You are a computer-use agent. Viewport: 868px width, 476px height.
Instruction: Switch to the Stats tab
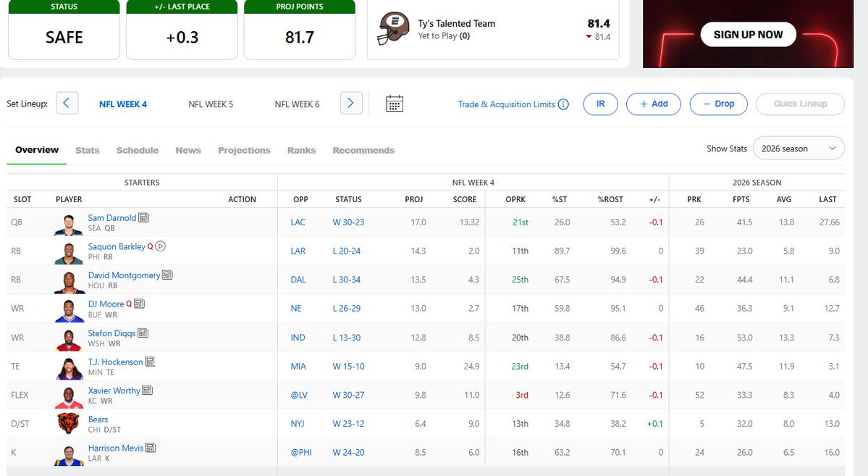click(88, 150)
